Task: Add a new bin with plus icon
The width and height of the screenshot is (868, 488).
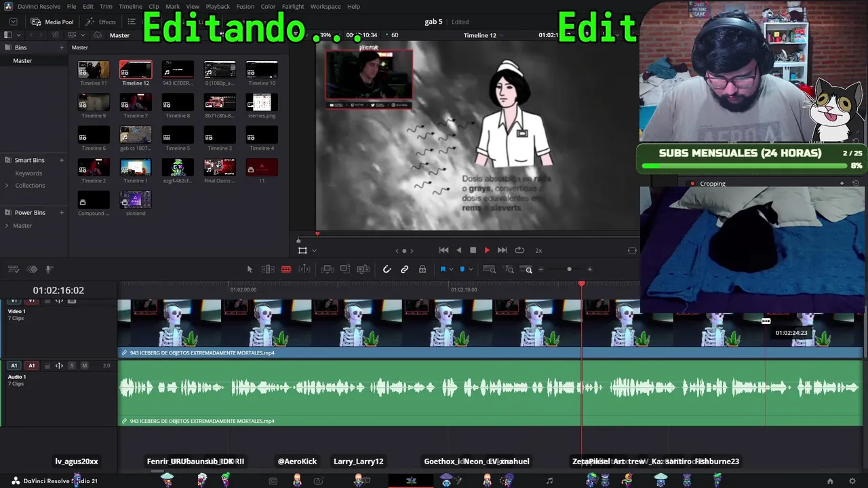Action: (x=61, y=47)
